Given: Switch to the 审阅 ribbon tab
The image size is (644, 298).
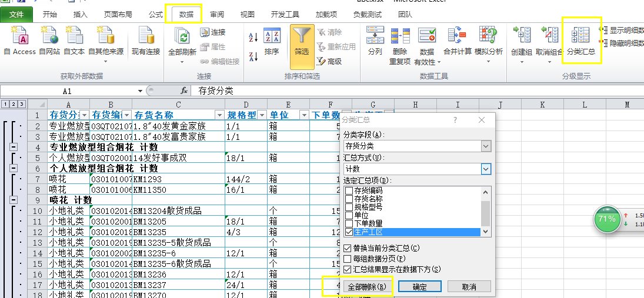Looking at the screenshot, I should pyautogui.click(x=217, y=14).
